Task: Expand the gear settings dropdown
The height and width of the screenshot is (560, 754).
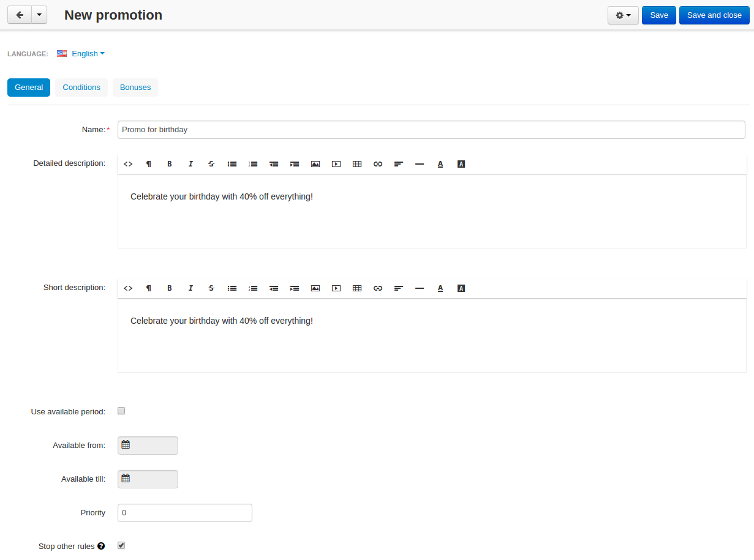Action: pyautogui.click(x=623, y=15)
